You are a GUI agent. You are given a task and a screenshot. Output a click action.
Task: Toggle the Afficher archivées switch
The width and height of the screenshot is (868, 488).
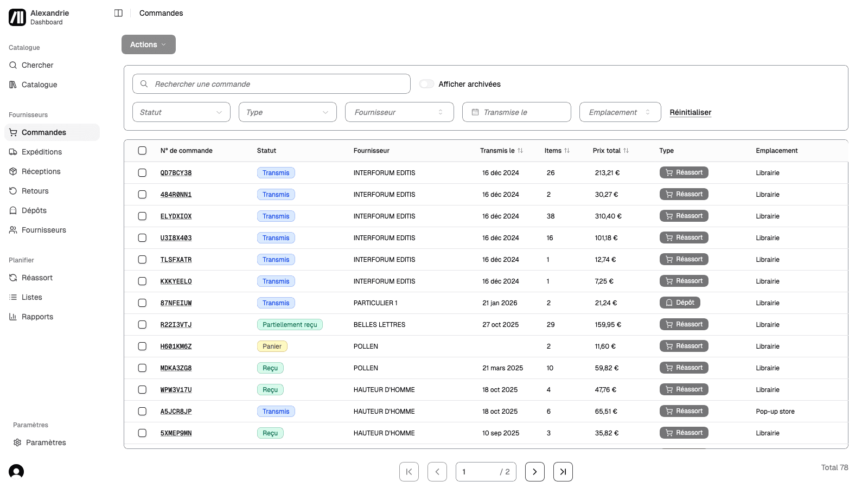pos(427,84)
